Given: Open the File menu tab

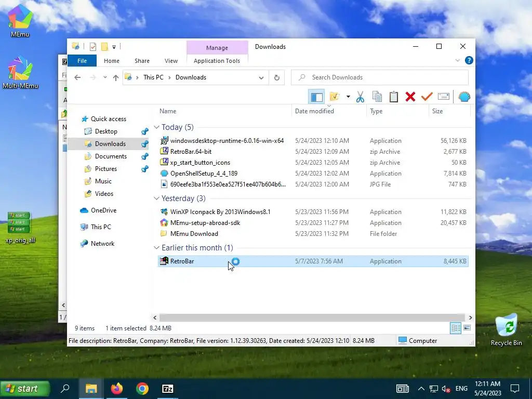Looking at the screenshot, I should [82, 61].
